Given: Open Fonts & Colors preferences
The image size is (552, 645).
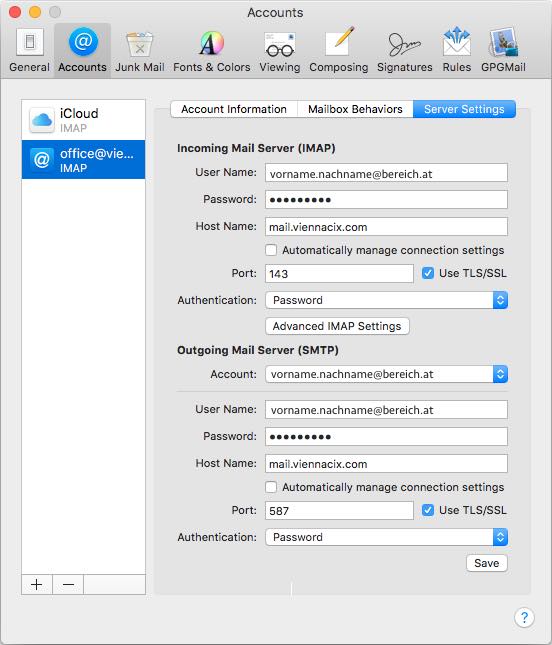Looking at the screenshot, I should pyautogui.click(x=211, y=50).
